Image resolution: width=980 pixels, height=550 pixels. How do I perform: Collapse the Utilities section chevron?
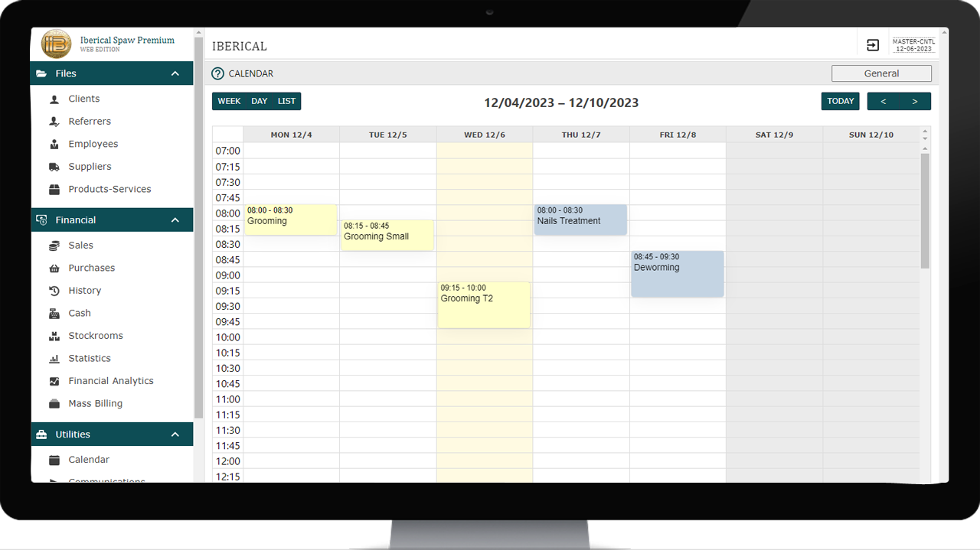click(175, 434)
